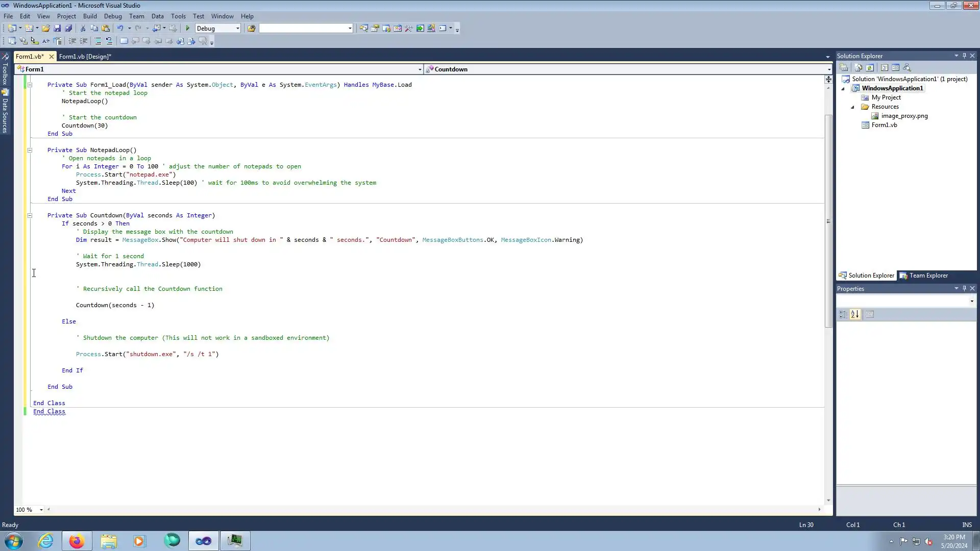Toggle Alphabetical sort in Properties panel
Image resolution: width=980 pixels, height=551 pixels.
click(855, 315)
